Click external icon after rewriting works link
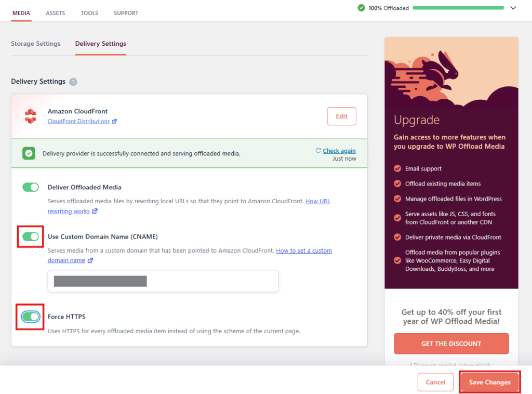 (x=95, y=211)
